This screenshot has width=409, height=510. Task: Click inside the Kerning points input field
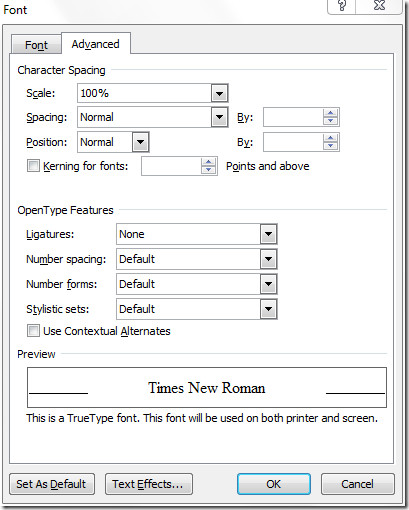(171, 166)
